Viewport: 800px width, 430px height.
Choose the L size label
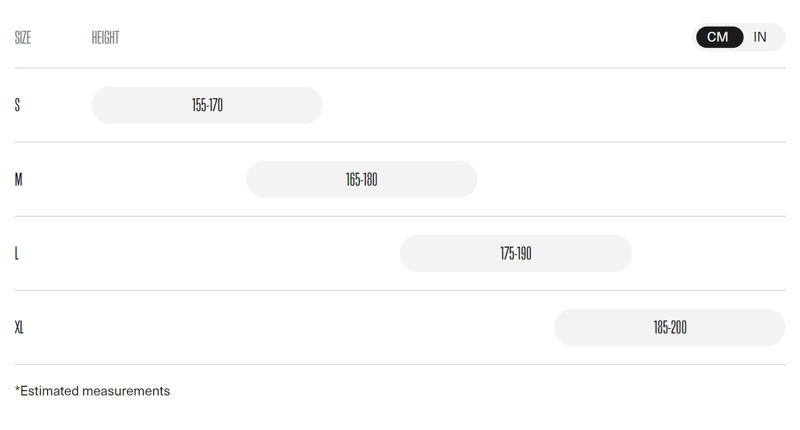click(17, 254)
